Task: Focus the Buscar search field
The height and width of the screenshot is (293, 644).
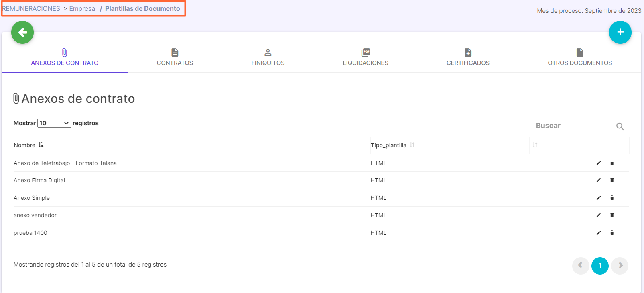Action: [575, 126]
